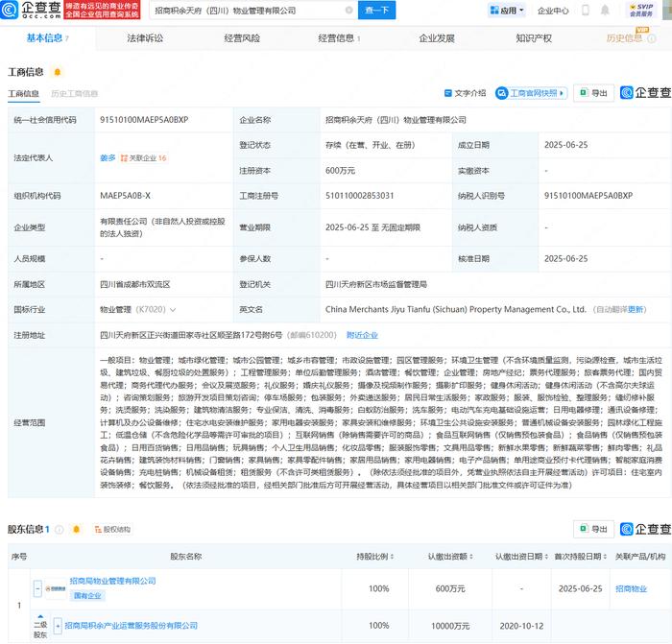672x644 pixels.
Task: Click bell alert icon next to 股东信息 heading
Action: tap(76, 530)
